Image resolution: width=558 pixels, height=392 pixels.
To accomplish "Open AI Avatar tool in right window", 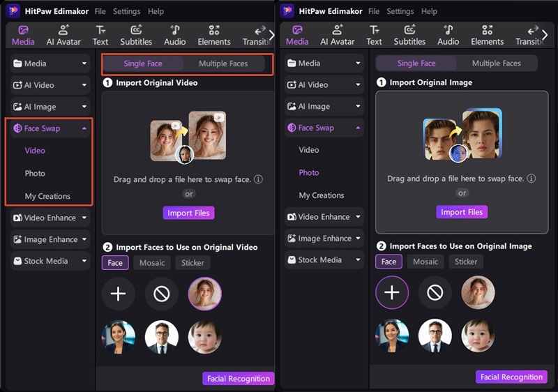I will coord(337,35).
